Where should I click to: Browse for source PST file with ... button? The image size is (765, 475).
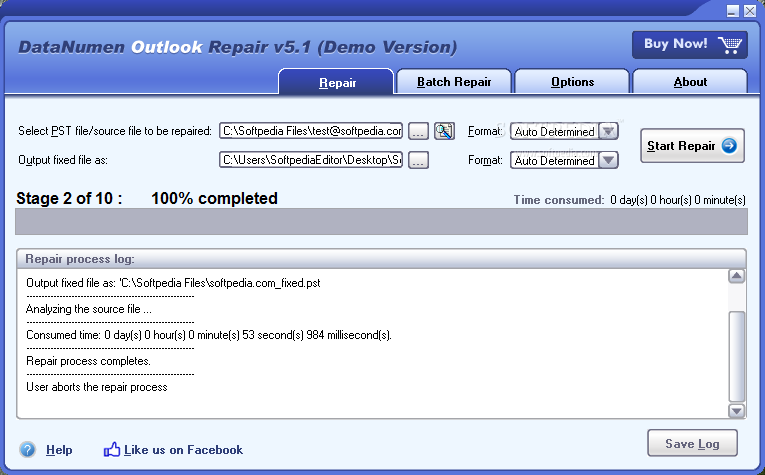click(418, 131)
